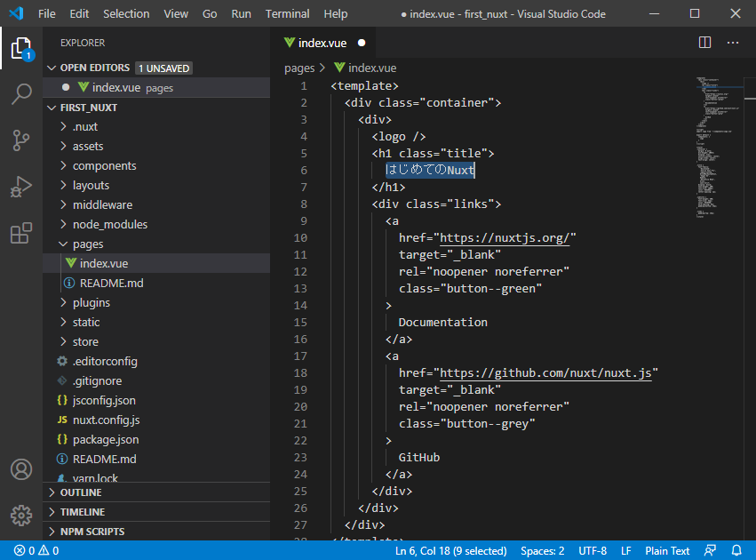Screen dimensions: 756x560
Task: Click the https://nuxtjs.org/ link in code
Action: coord(505,238)
